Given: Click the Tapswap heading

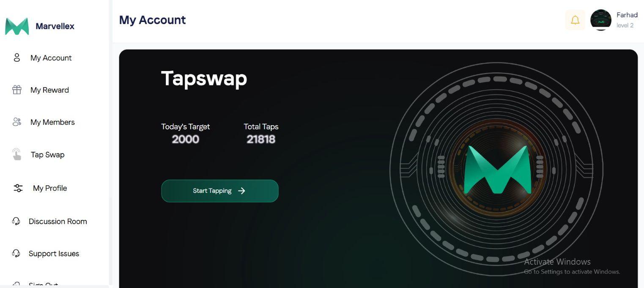Looking at the screenshot, I should pos(204,78).
